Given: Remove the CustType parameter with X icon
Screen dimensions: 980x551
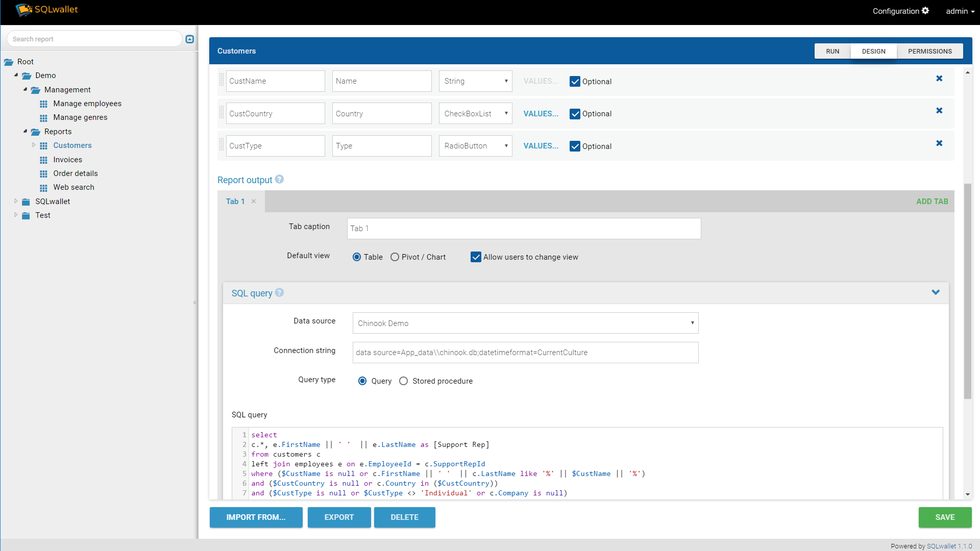Looking at the screenshot, I should pyautogui.click(x=939, y=143).
